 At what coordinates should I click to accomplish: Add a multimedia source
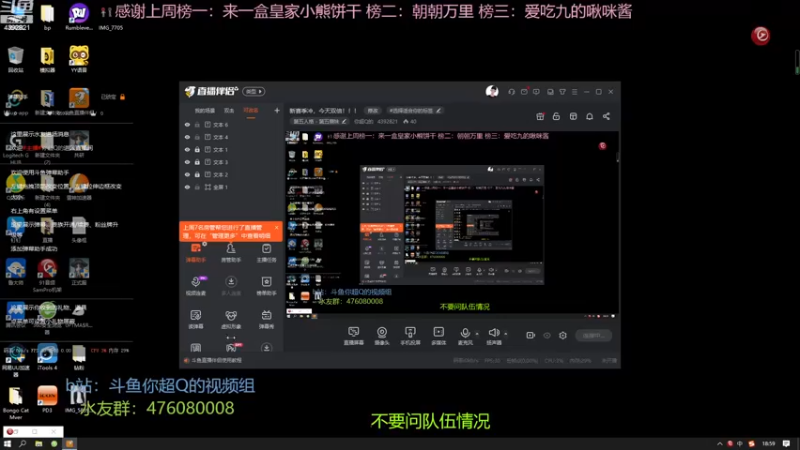(439, 336)
